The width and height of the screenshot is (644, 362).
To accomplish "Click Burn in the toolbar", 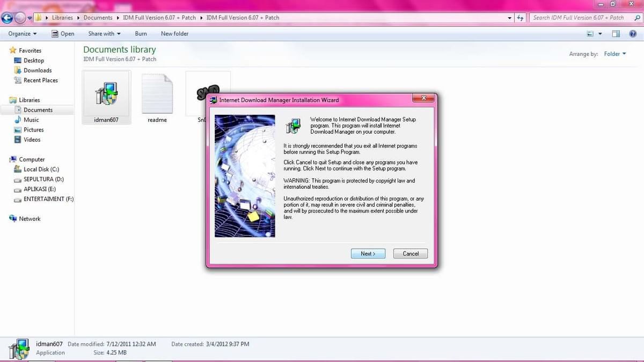I will [x=141, y=34].
